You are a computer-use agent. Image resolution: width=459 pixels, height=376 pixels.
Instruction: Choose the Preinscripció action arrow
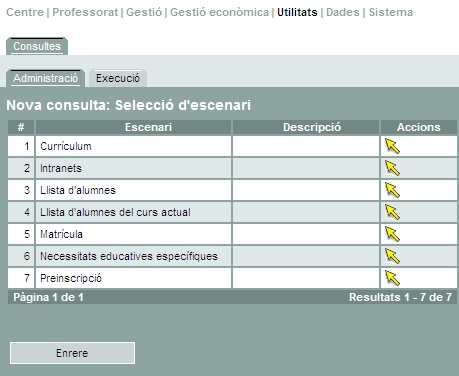[392, 278]
